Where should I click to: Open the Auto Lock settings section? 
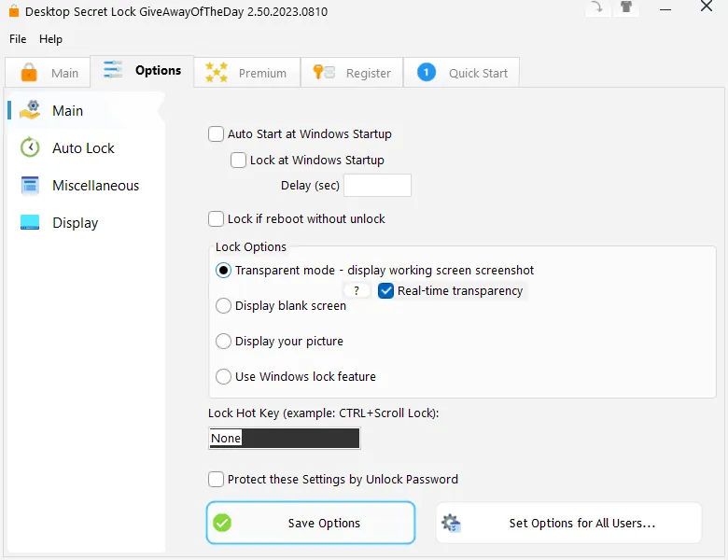click(x=86, y=148)
